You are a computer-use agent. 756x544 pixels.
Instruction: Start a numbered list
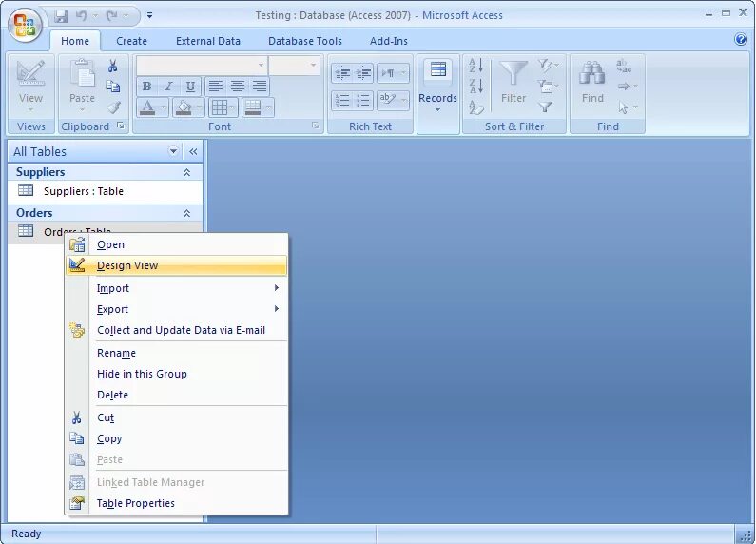pyautogui.click(x=341, y=100)
